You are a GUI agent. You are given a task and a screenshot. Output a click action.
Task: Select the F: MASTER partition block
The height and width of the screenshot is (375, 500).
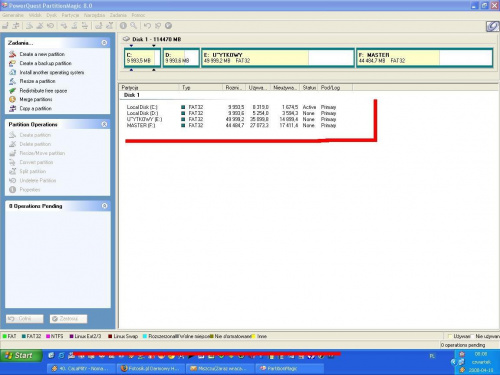click(424, 58)
